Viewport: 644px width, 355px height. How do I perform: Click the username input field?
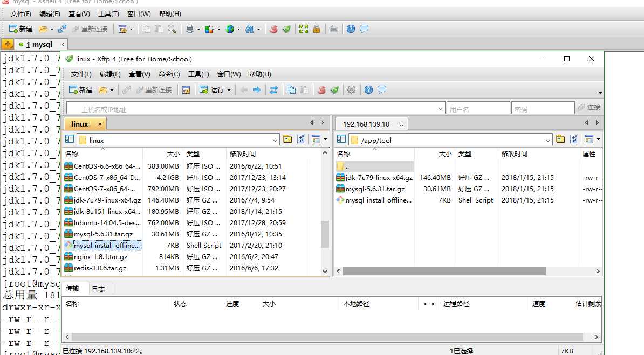click(478, 109)
